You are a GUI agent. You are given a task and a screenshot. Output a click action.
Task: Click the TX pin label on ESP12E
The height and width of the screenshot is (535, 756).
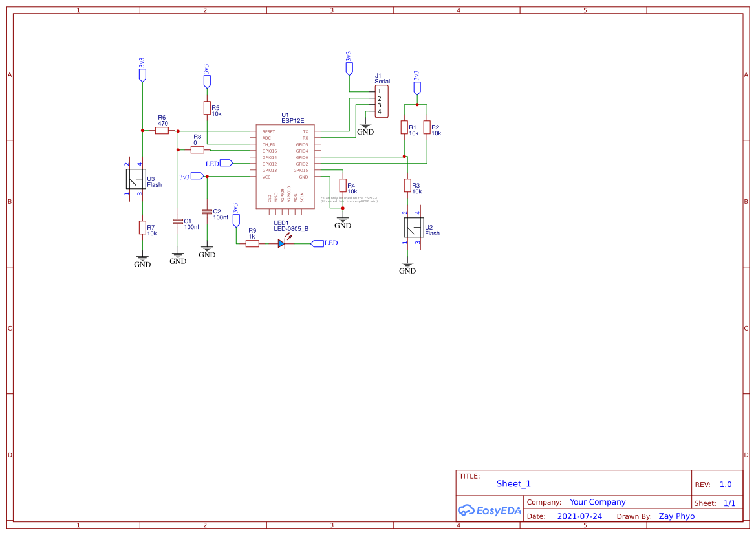coord(305,132)
